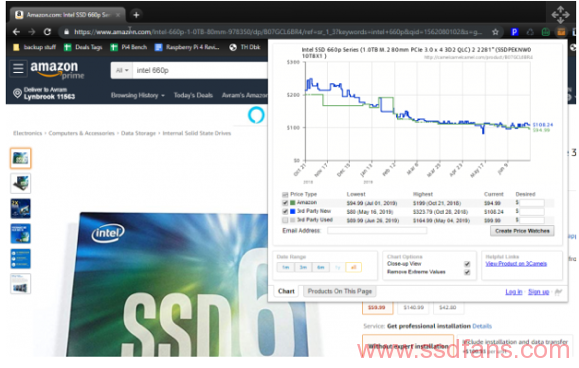Click the Deliver to location pin
This screenshot has height=368, width=579.
17,93
